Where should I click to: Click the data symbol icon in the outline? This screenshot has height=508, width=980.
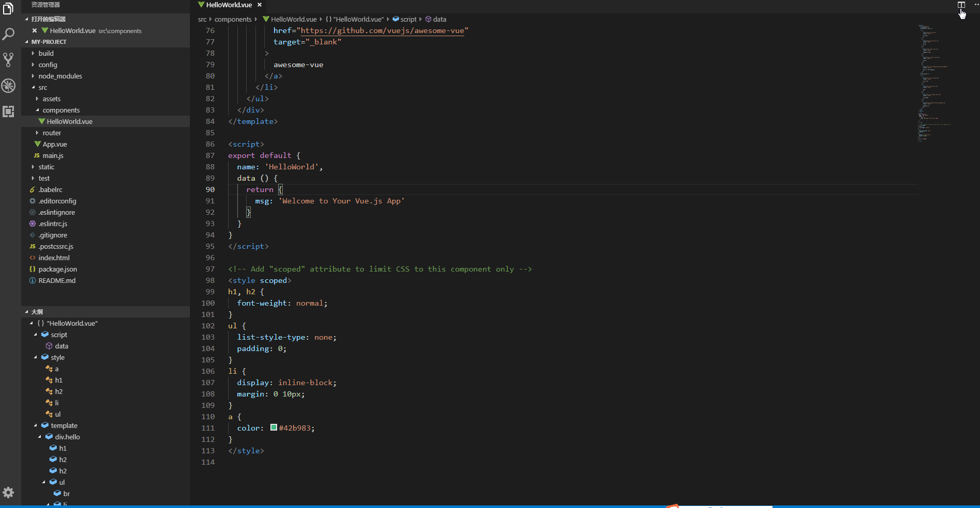49,346
